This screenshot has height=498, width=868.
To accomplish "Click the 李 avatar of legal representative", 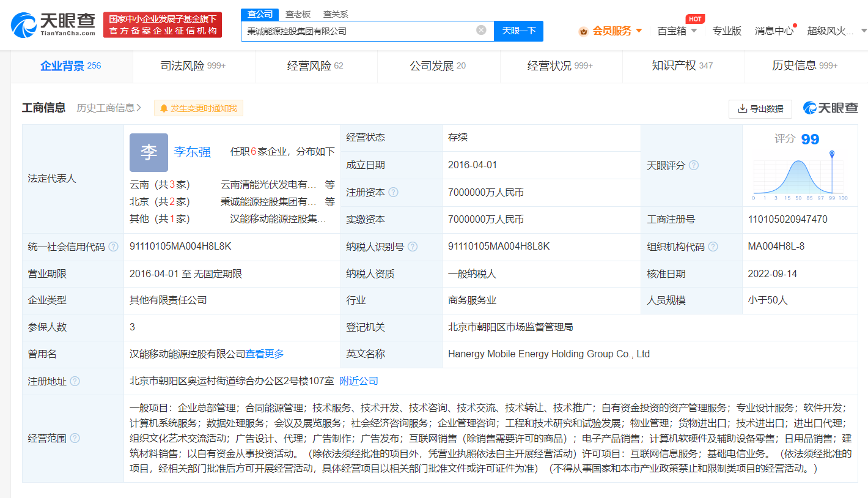I will pos(149,152).
